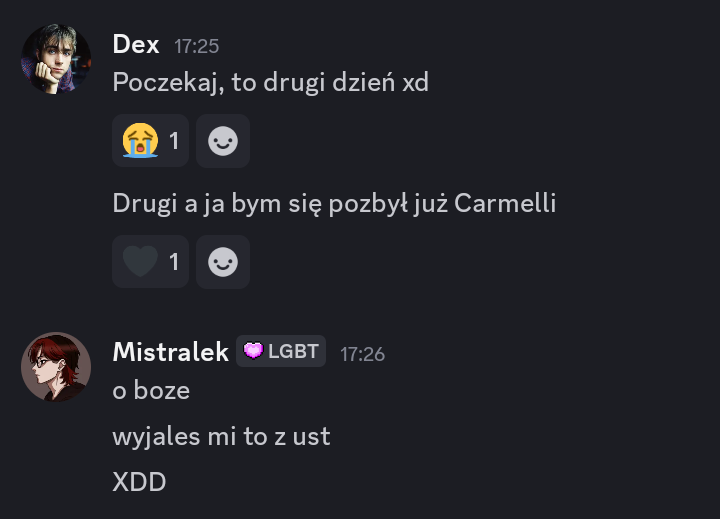Click the 17:26 message timestamp

pyautogui.click(x=362, y=354)
